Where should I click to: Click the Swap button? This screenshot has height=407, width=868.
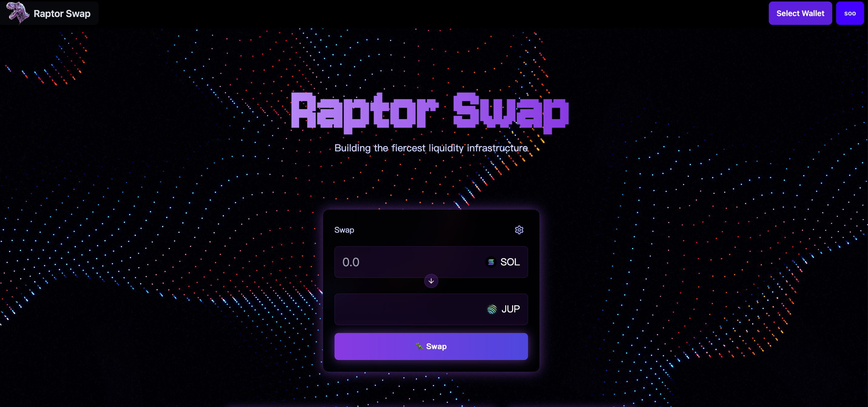pyautogui.click(x=431, y=346)
